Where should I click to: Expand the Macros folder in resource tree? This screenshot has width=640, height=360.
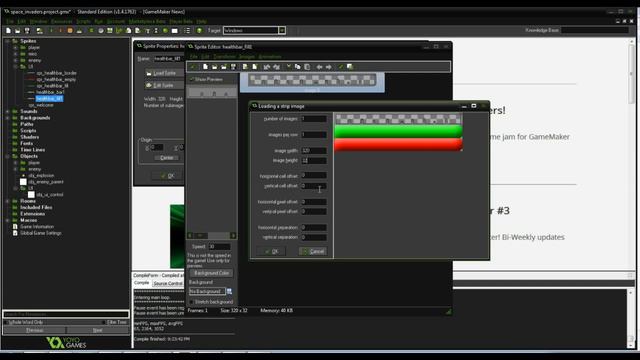(x=7, y=220)
